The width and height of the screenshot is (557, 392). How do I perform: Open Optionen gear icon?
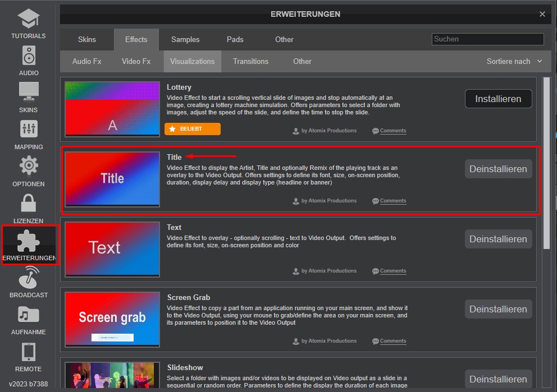click(29, 167)
